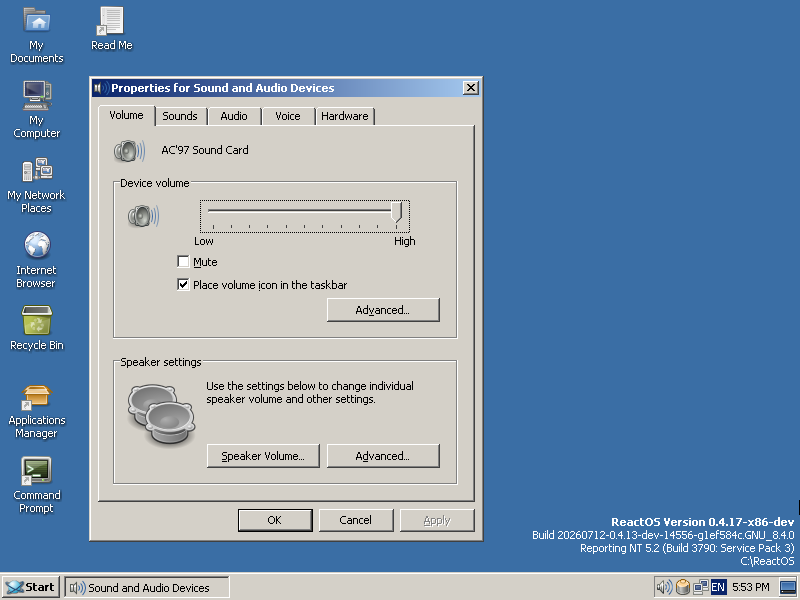Click Advanced button in Speaker settings
The width and height of the screenshot is (800, 600).
tap(383, 456)
